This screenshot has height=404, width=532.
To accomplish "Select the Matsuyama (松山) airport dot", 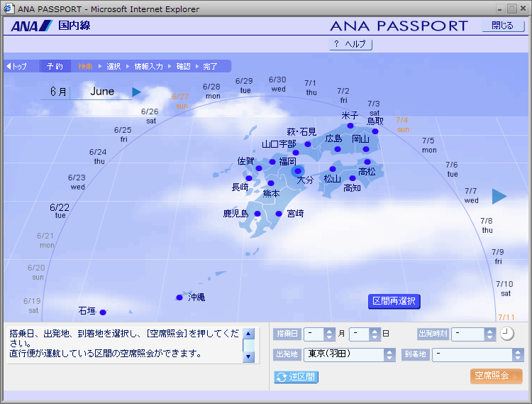I will (x=333, y=169).
